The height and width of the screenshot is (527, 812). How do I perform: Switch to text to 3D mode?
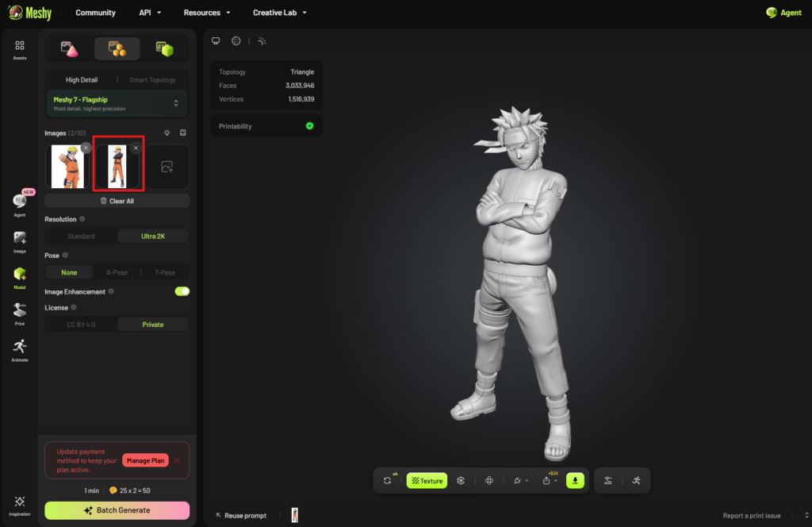click(x=165, y=48)
